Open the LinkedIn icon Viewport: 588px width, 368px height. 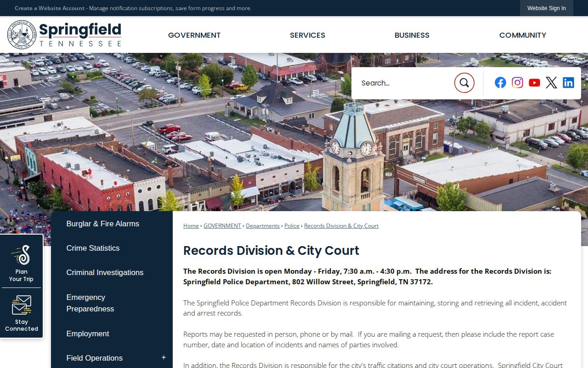click(568, 83)
